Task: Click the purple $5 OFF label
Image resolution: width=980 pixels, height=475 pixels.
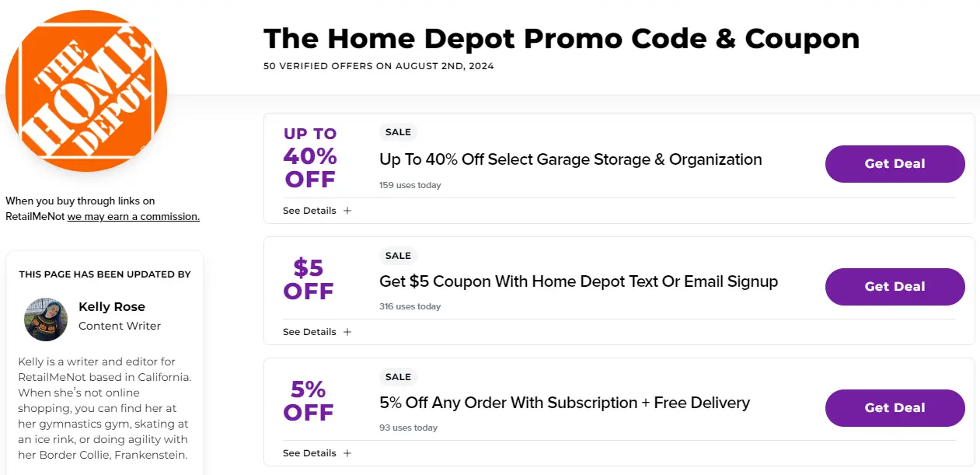Action: (309, 280)
